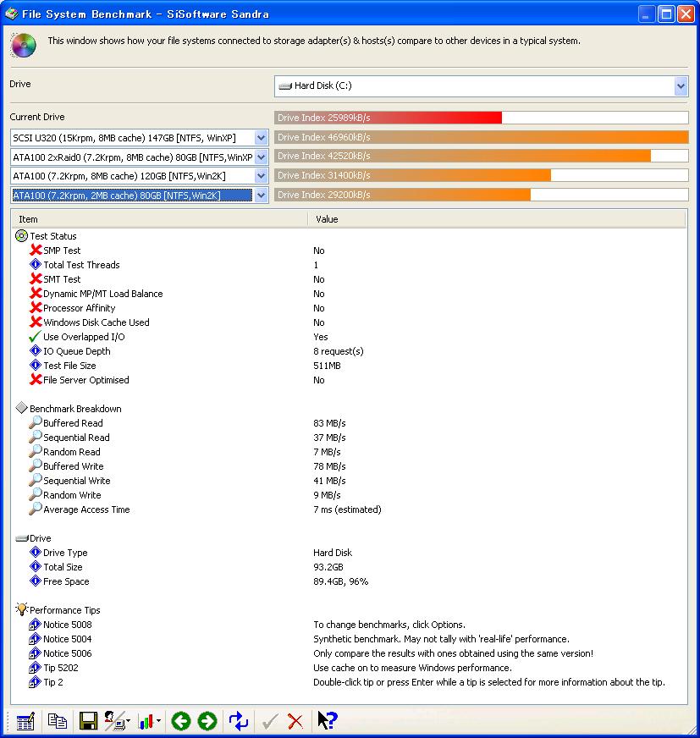This screenshot has width=700, height=738.
Task: Click the Drive Index 25989kB/s current drive bar
Action: tap(481, 118)
